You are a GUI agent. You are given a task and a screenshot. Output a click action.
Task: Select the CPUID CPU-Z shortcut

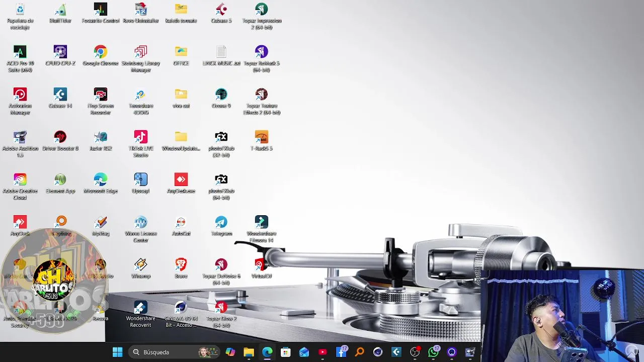point(60,56)
